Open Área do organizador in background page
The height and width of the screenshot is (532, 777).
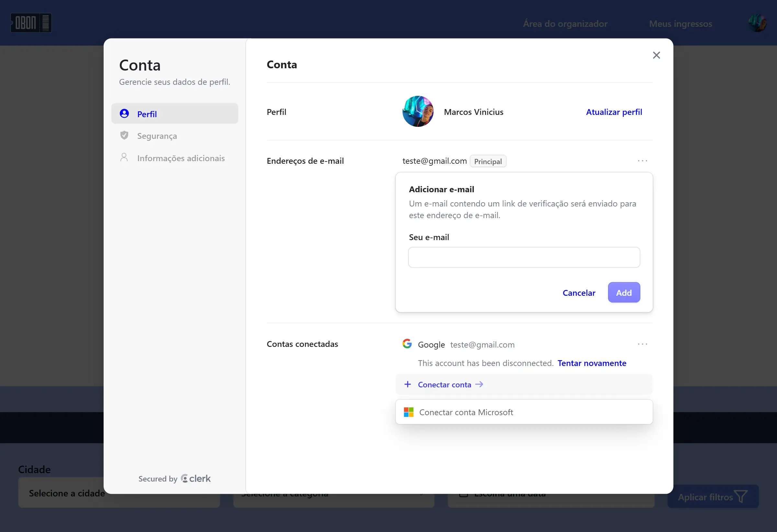(x=565, y=24)
